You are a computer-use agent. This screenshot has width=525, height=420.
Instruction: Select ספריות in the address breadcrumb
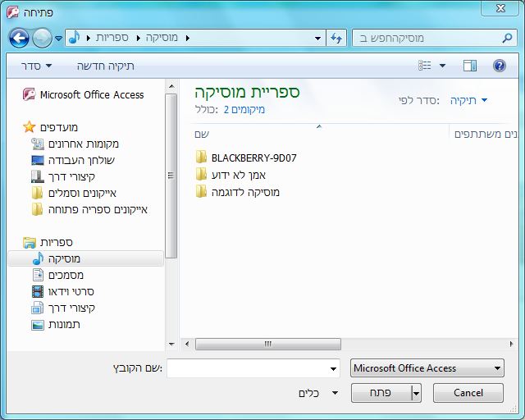[112, 38]
